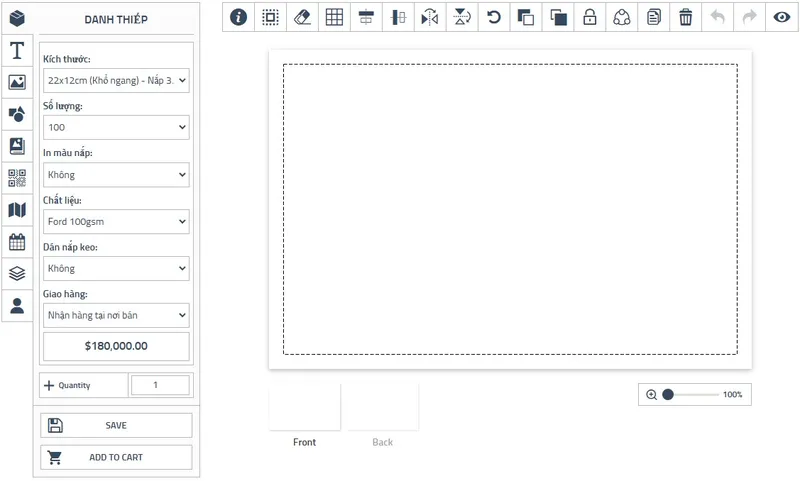
Task: Select the Back side thumbnail
Action: pyautogui.click(x=383, y=407)
